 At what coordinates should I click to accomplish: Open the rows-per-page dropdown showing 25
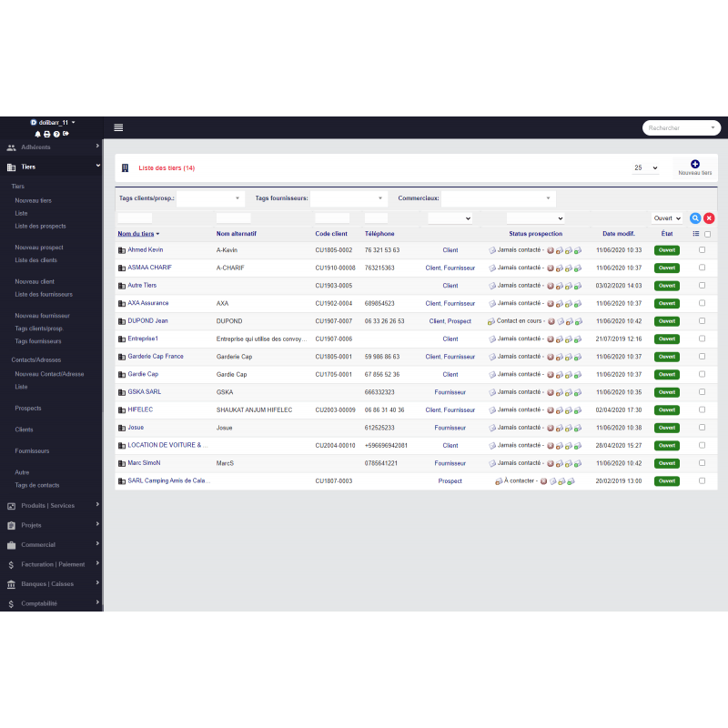point(645,168)
